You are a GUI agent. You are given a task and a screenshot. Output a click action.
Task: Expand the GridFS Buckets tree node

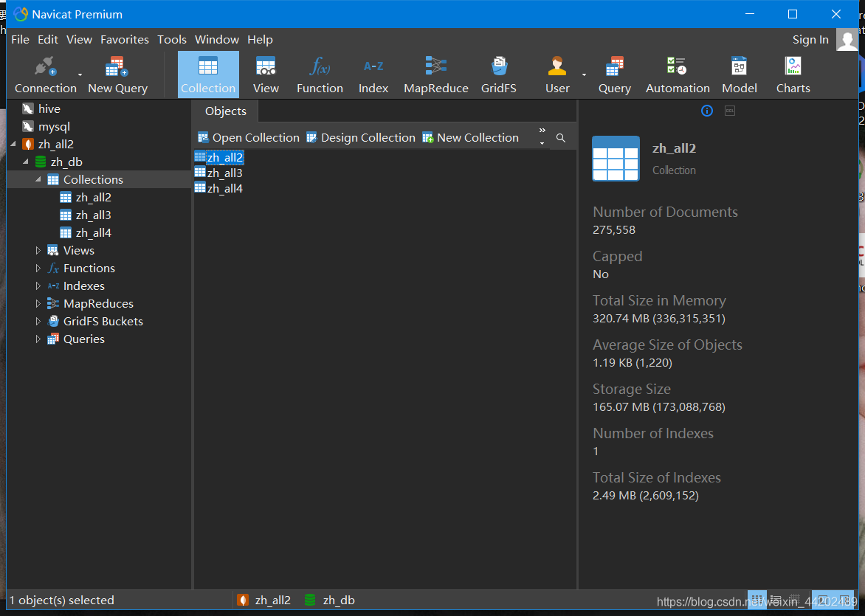pos(38,321)
